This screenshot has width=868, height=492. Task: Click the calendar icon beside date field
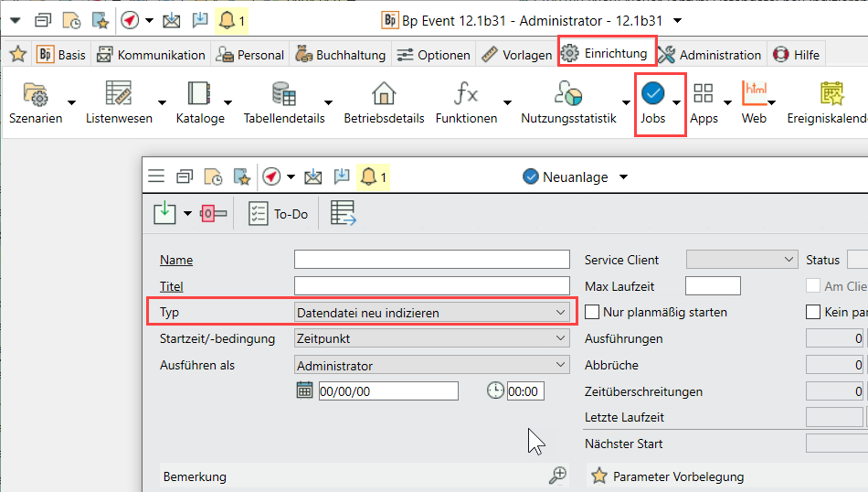point(305,391)
